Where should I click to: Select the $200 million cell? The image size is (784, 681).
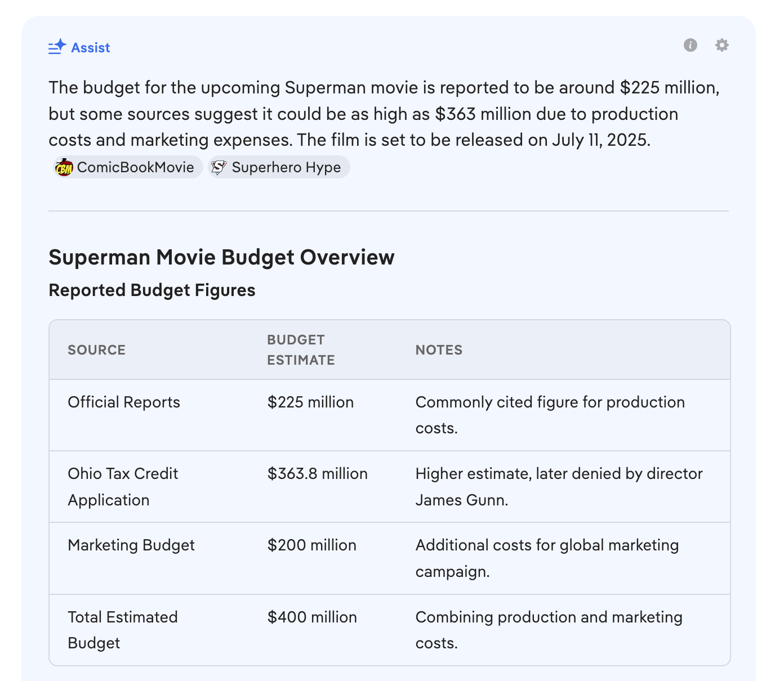(x=312, y=545)
